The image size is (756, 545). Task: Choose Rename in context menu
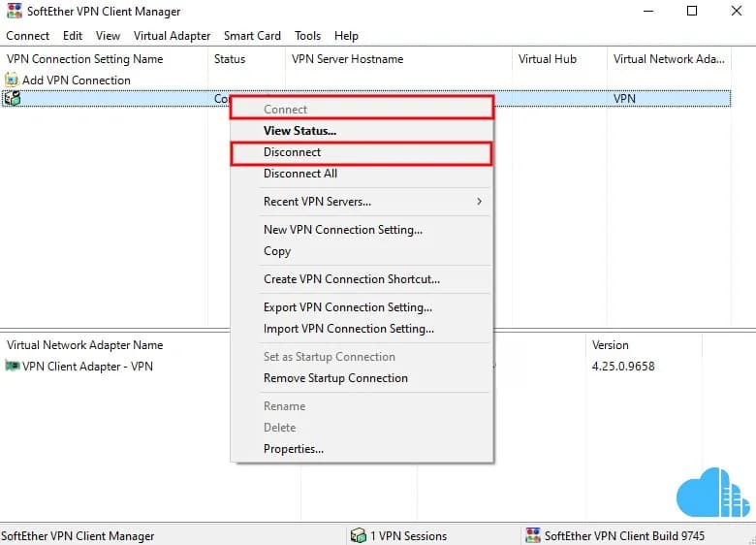(362, 406)
